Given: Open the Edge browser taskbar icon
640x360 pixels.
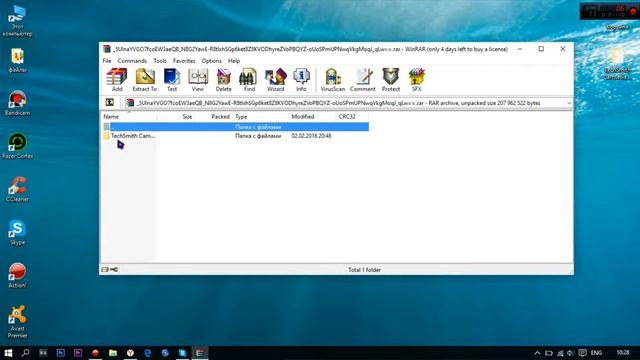Looking at the screenshot, I should tap(148, 353).
